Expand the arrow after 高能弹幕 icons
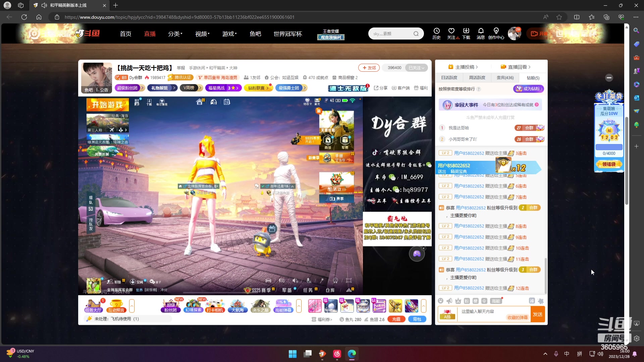 point(299,306)
